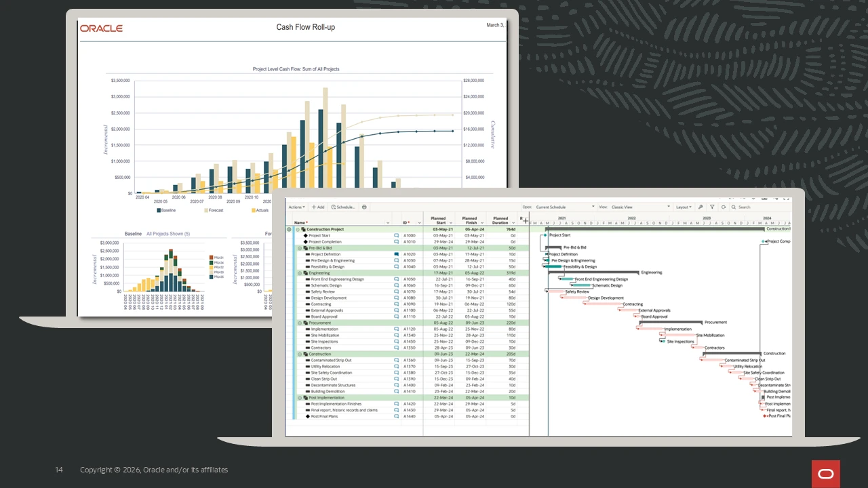The height and width of the screenshot is (488, 868).
Task: Open comment icon for Building Demolition
Action: pyautogui.click(x=397, y=391)
